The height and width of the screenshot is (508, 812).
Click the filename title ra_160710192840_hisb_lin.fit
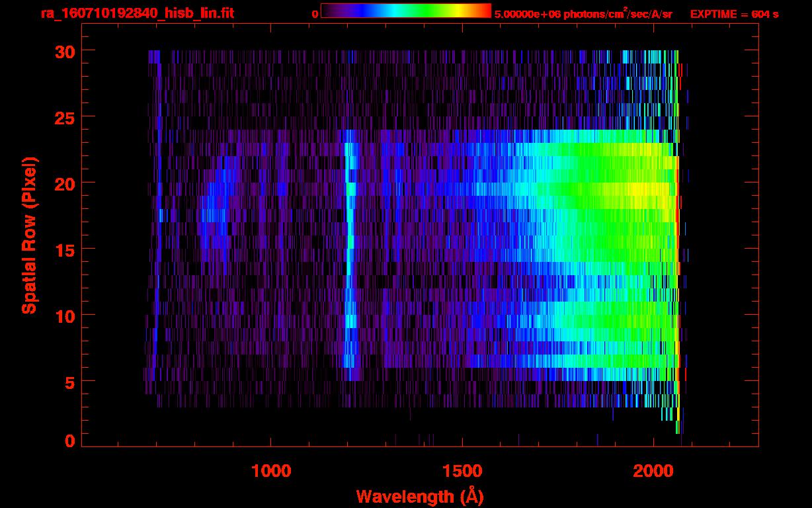point(137,13)
